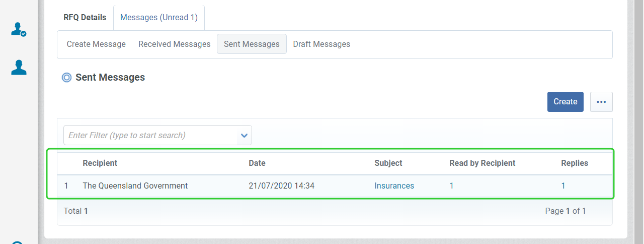Screen dimensions: 644x244
Task: Click the Replies count link
Action: point(563,186)
